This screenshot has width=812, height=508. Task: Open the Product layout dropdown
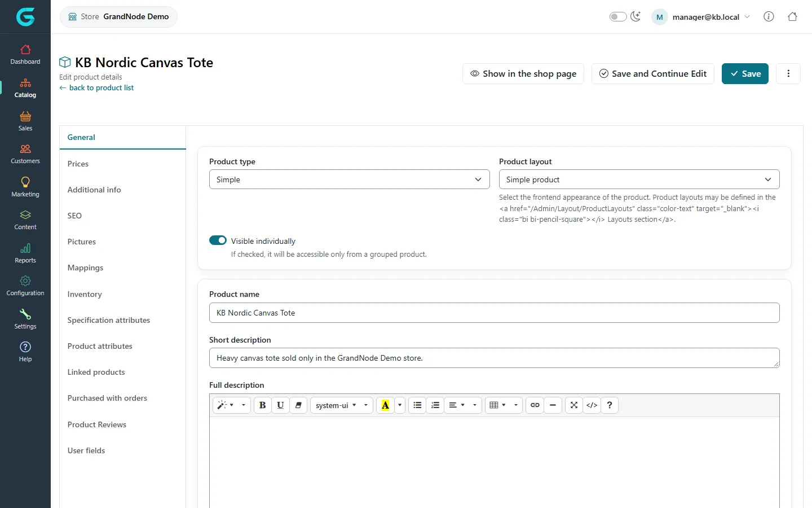coord(639,179)
